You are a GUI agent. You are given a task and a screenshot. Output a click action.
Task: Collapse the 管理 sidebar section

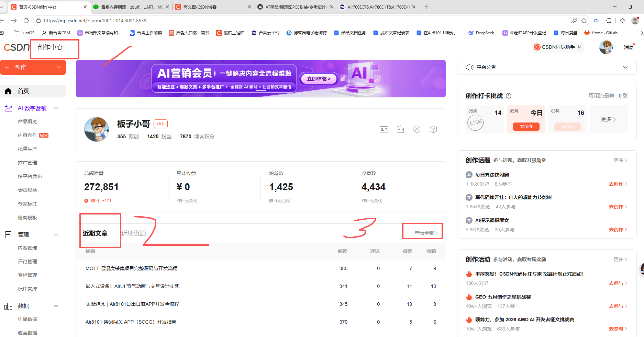point(56,235)
